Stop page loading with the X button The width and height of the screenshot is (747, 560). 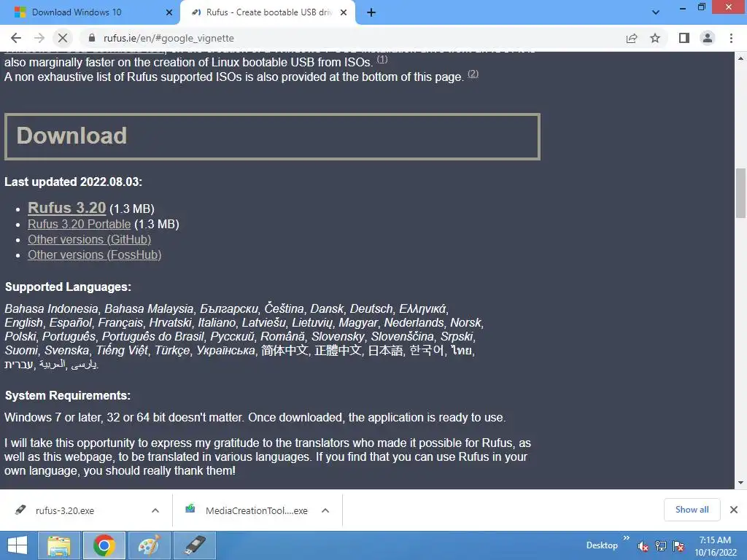click(63, 38)
